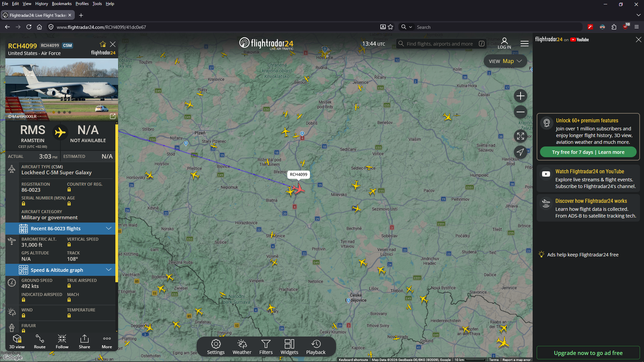Open the Bookmarks menu

click(x=62, y=4)
